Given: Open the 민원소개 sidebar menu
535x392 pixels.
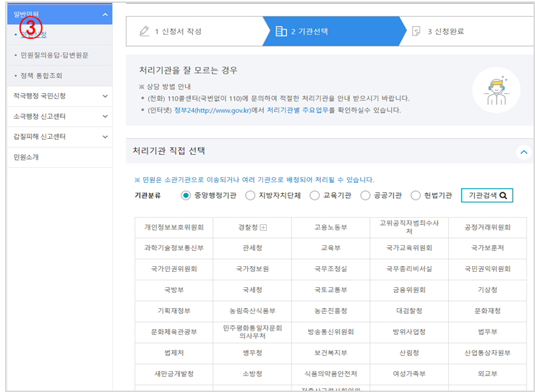Looking at the screenshot, I should click(60, 158).
